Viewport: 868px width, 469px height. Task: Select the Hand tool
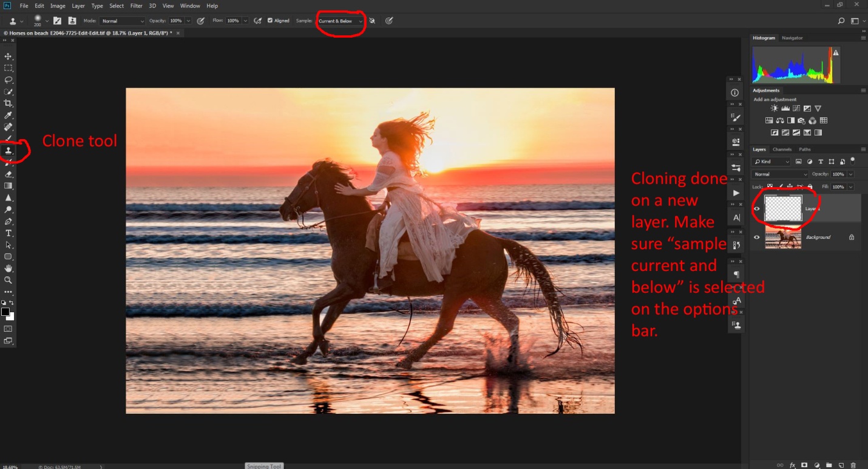[x=8, y=269]
